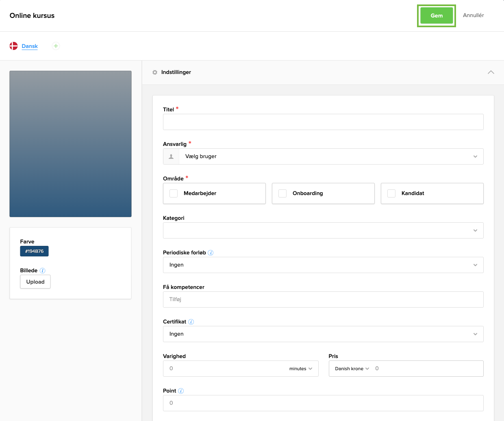Select the Kandidat checkbox
The width and height of the screenshot is (504, 421).
pos(391,193)
